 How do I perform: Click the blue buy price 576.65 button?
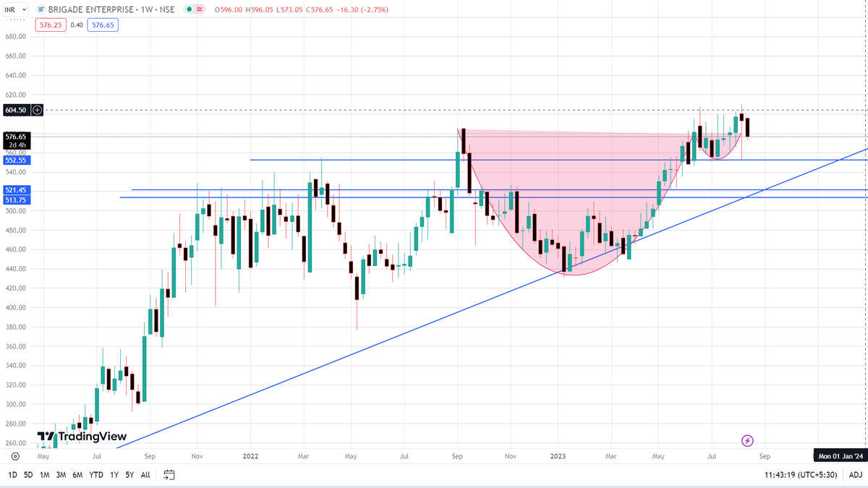pos(102,25)
